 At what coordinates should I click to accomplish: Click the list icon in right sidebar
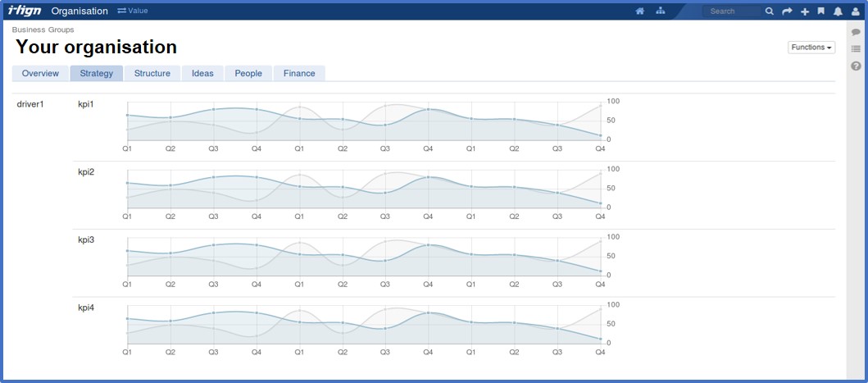point(856,49)
